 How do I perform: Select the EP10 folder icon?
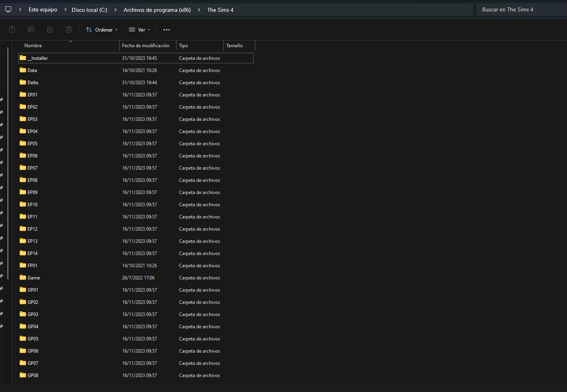point(23,204)
